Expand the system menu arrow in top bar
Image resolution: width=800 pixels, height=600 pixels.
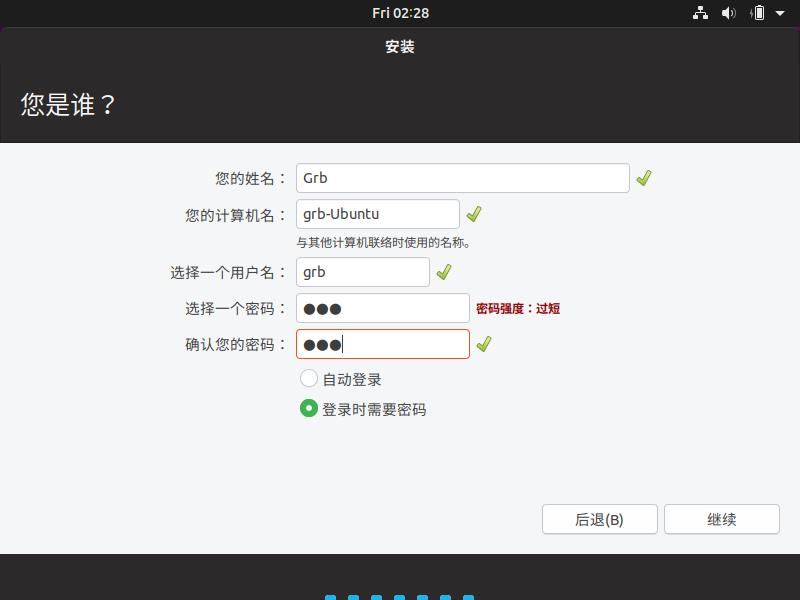[x=780, y=13]
